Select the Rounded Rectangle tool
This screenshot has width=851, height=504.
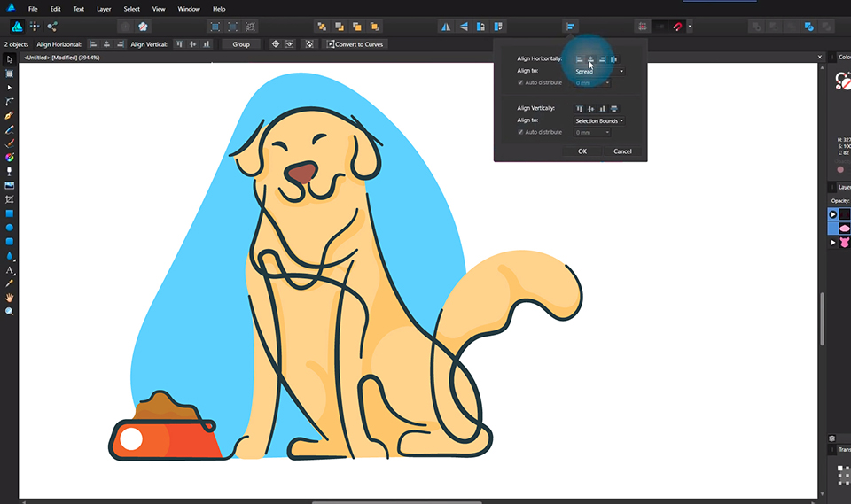(9, 242)
